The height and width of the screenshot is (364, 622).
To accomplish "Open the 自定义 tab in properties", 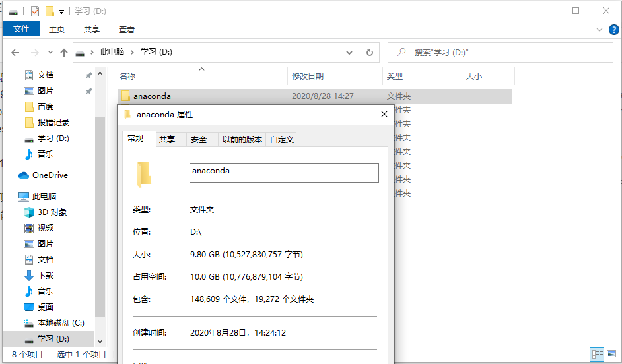I will pos(282,139).
